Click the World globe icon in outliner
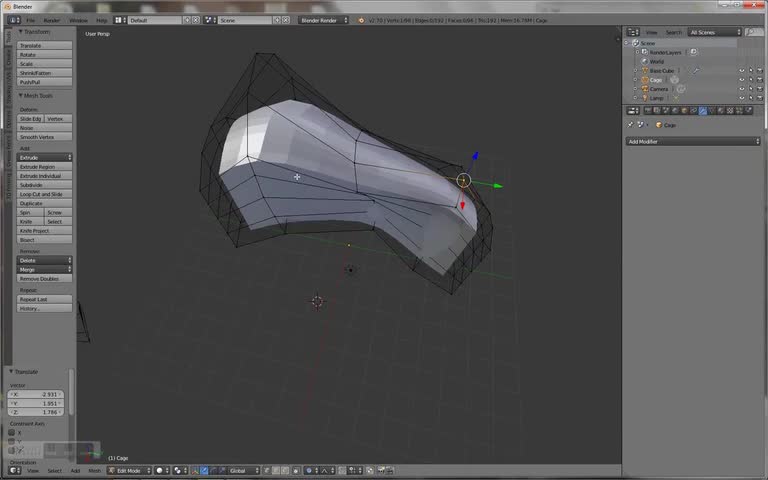The width and height of the screenshot is (768, 480). [x=645, y=61]
